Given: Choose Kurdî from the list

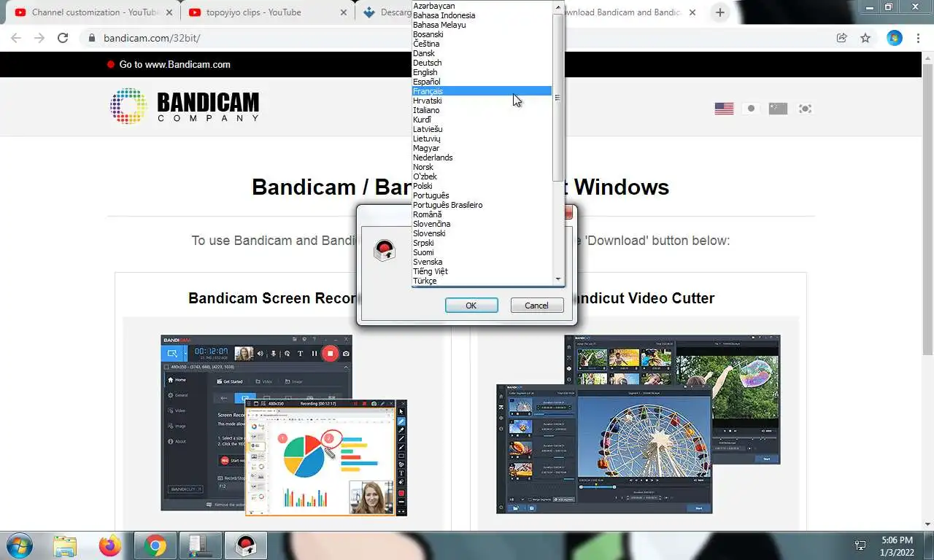Looking at the screenshot, I should tap(482, 120).
